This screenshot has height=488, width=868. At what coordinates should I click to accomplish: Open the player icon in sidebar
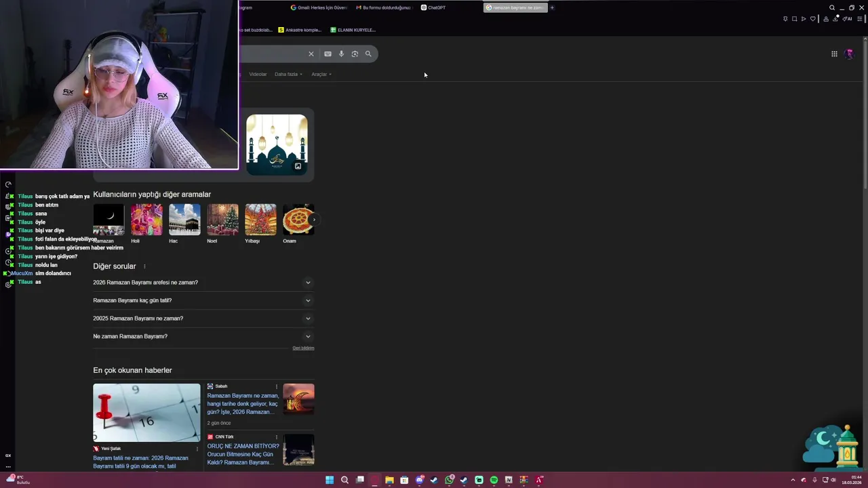point(8,251)
